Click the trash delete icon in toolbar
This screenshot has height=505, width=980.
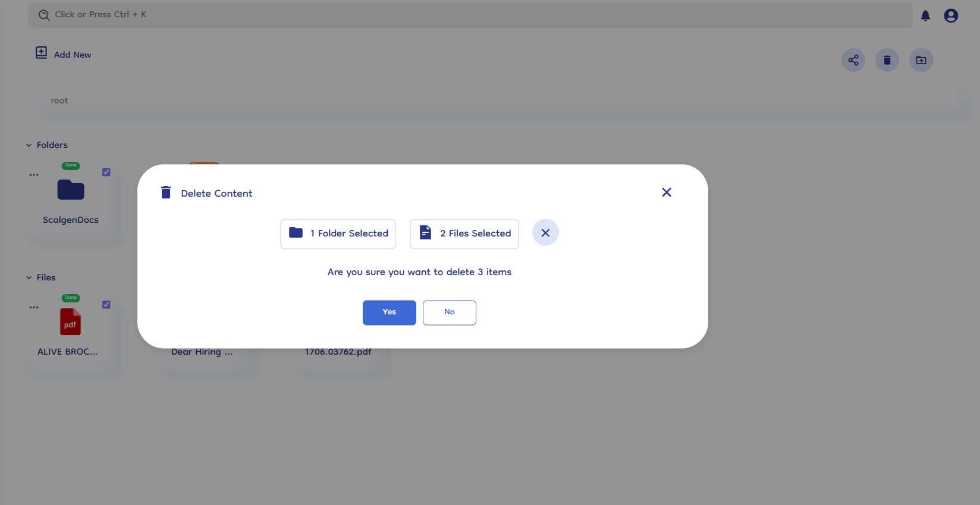point(887,60)
